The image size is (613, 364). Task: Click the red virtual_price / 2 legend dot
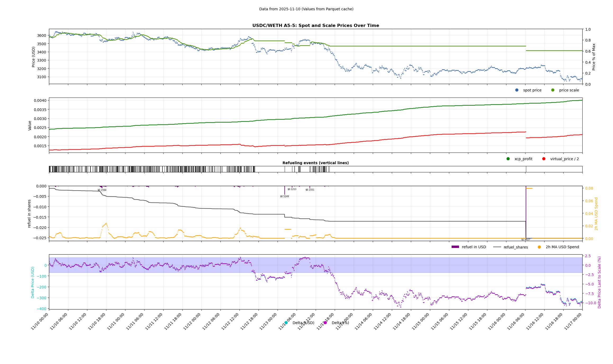[544, 159]
